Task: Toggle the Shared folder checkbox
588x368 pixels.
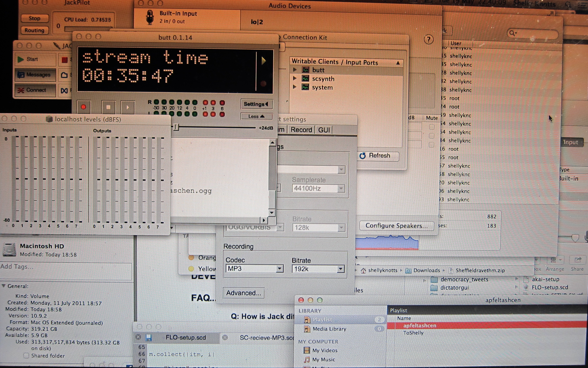Action: click(26, 356)
